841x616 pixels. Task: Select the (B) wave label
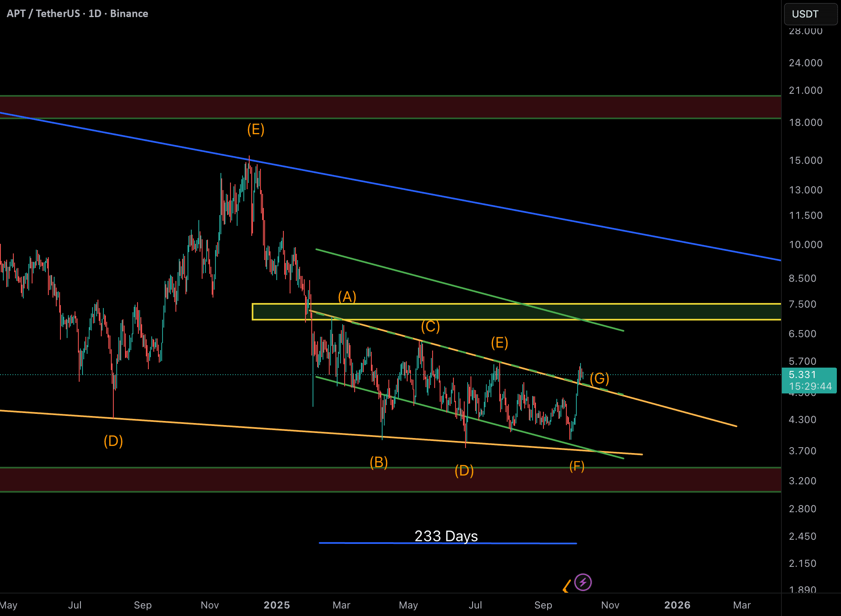coord(378,462)
